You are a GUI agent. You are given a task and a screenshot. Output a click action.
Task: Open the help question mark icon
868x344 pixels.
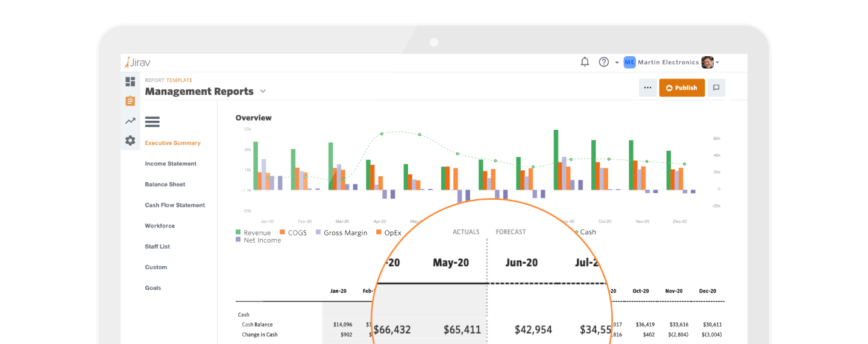[x=604, y=62]
